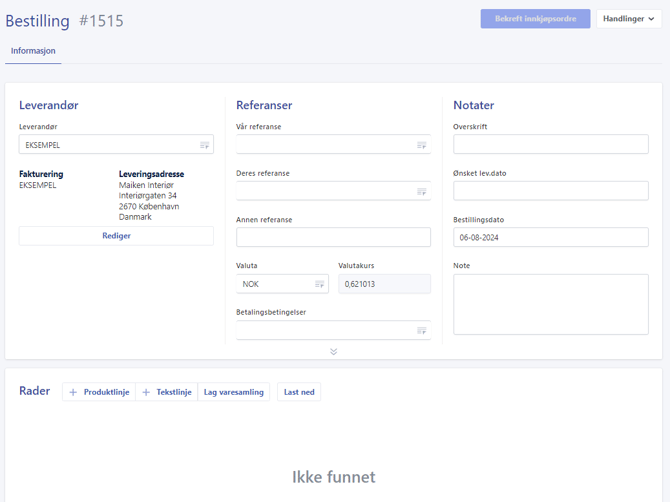Click plus icon beside Tekstlinje
Viewport: 670px width, 502px height.
tap(146, 392)
